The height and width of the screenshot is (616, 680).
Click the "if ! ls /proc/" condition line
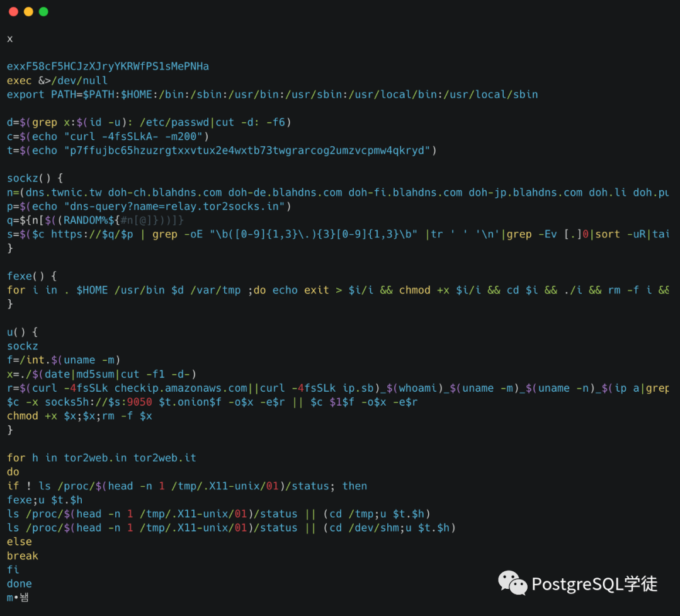[187, 486]
